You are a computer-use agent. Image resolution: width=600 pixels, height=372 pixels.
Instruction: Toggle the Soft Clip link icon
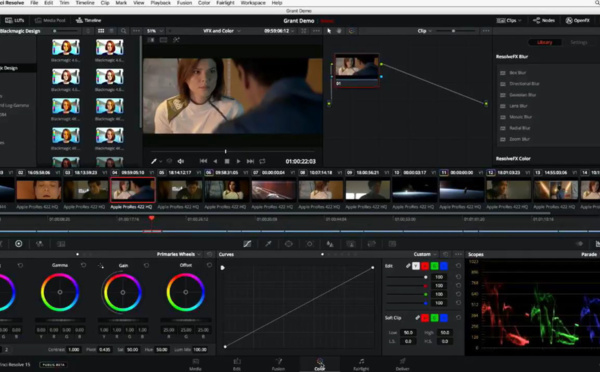(x=417, y=318)
